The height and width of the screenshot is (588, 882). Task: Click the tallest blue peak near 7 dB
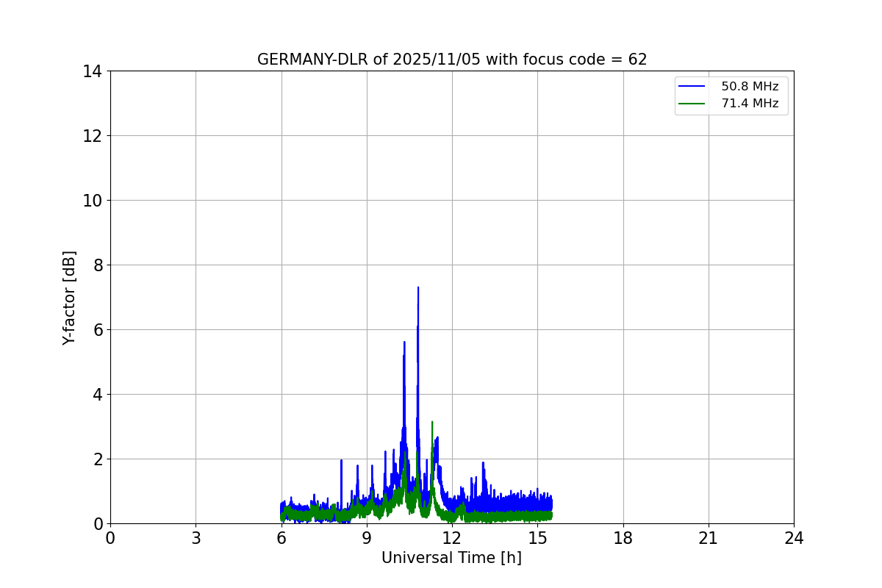[x=418, y=288]
